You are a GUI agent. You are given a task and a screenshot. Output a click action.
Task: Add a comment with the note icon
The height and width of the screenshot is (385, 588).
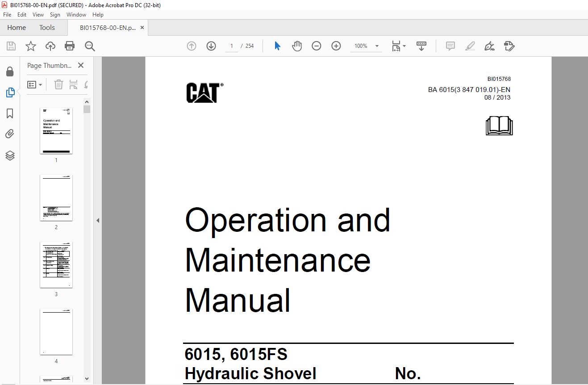[450, 46]
